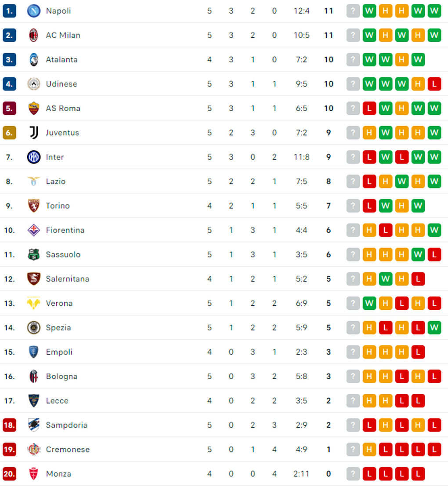
Task: Click the rank 6 gold position badge
Action: [x=9, y=133]
